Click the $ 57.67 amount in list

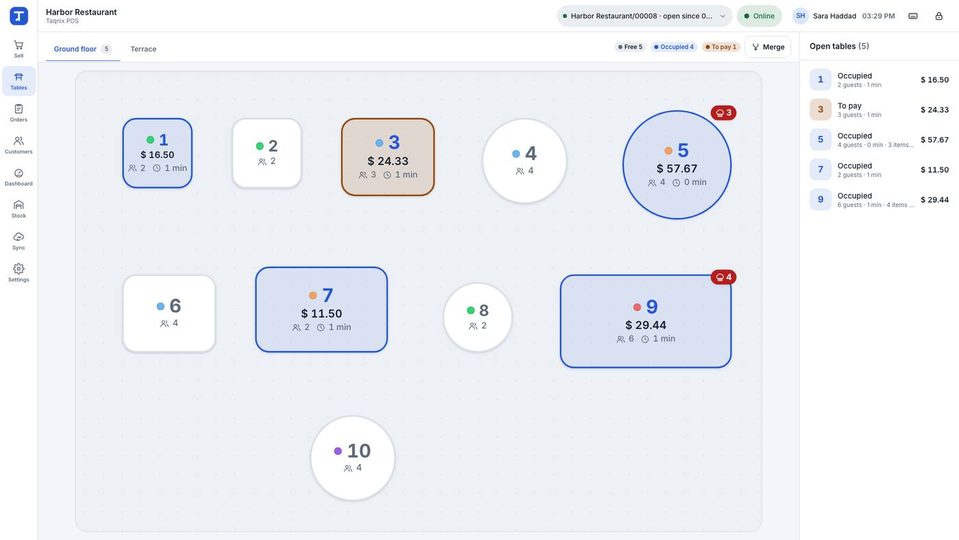935,139
